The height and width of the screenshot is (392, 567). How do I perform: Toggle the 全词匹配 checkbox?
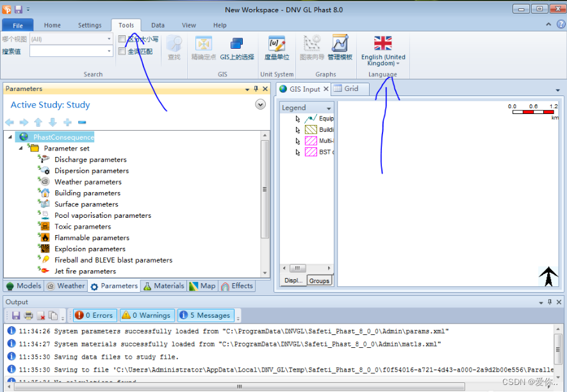(x=122, y=51)
